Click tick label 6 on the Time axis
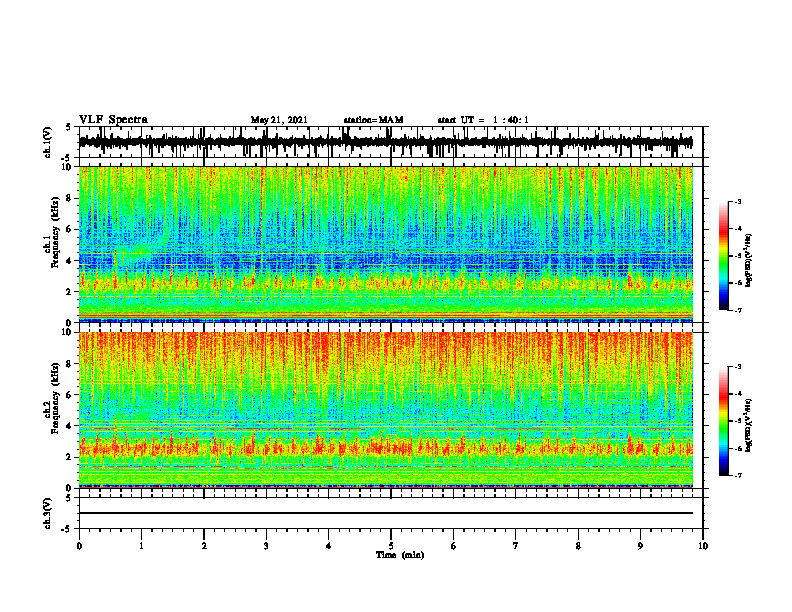The image size is (792, 612). point(454,546)
